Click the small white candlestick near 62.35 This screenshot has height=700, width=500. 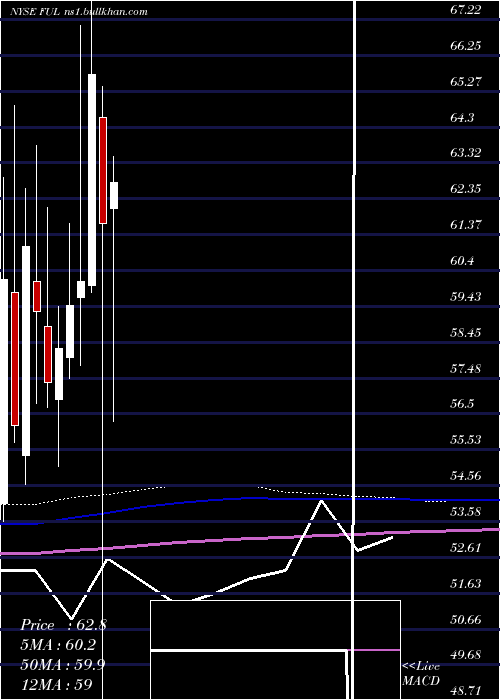[x=114, y=195]
